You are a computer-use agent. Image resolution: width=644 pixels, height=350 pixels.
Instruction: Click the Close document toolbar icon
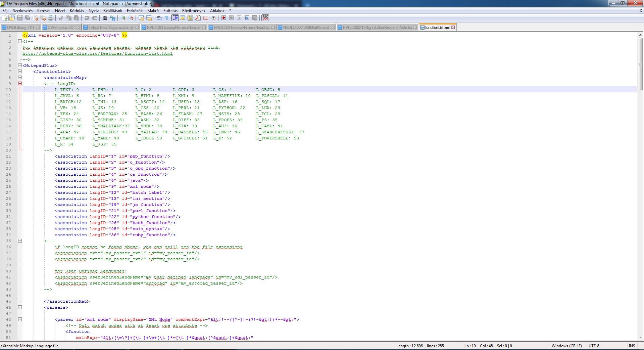click(35, 18)
